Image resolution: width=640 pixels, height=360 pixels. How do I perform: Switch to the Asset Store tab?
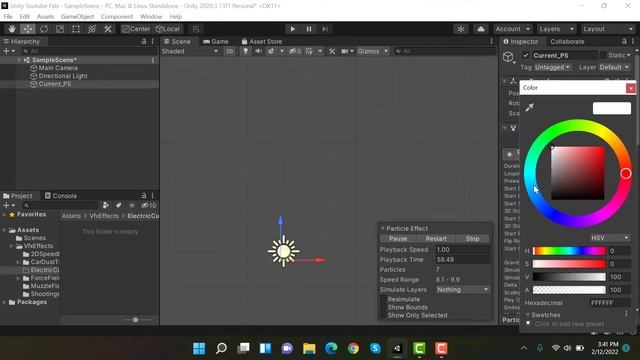pyautogui.click(x=262, y=42)
